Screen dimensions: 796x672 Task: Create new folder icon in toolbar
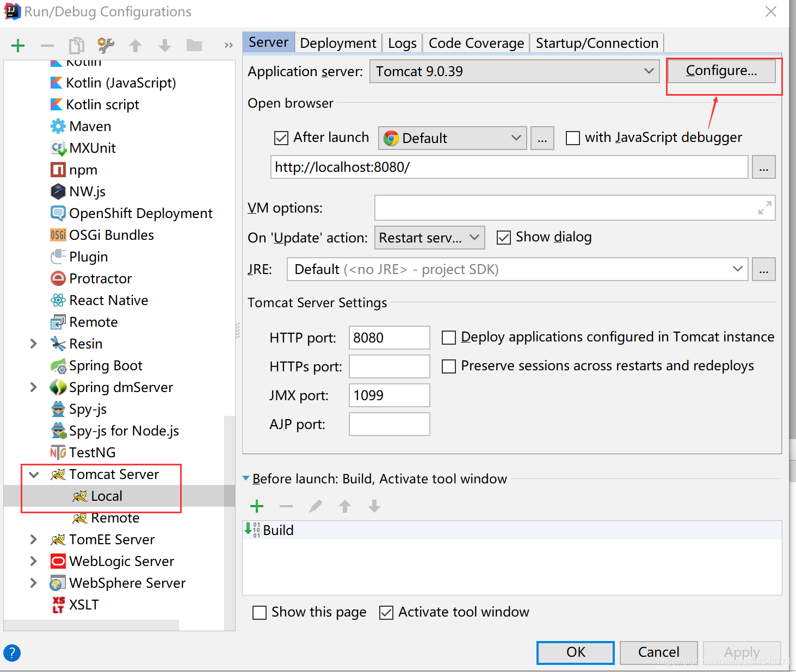click(x=194, y=46)
